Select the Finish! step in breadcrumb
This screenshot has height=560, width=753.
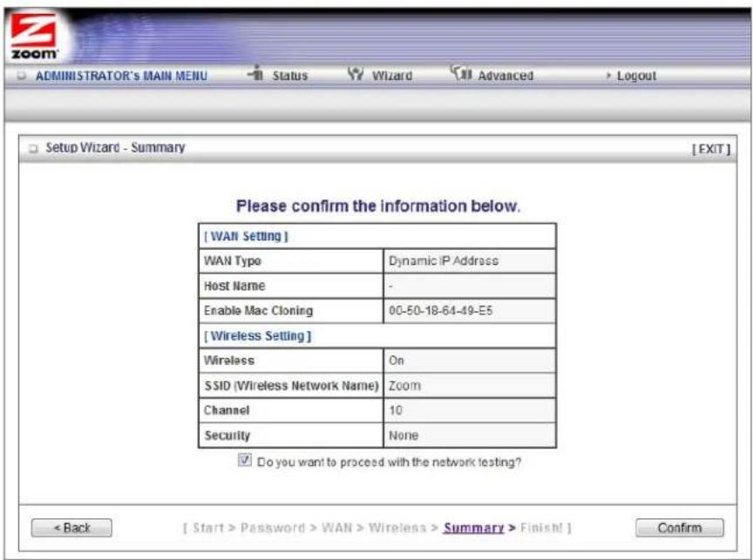tap(541, 528)
